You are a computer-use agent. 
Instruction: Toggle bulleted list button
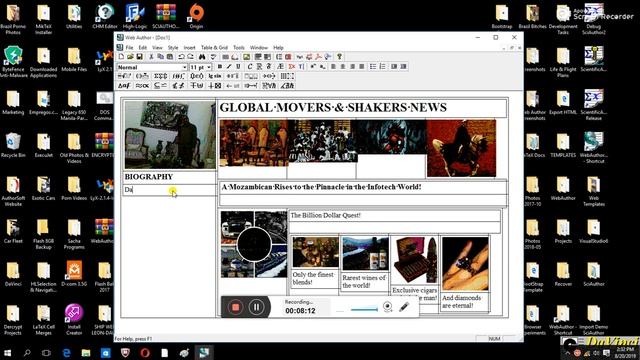pyautogui.click(x=373, y=67)
